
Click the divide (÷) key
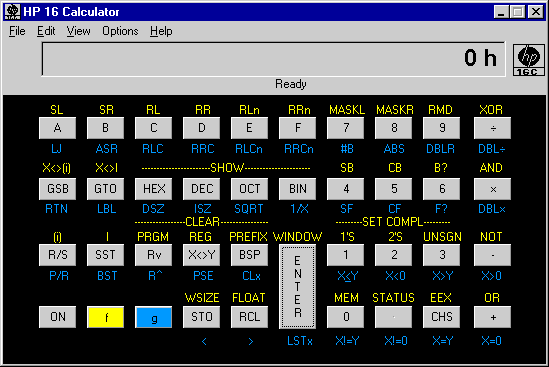(492, 128)
